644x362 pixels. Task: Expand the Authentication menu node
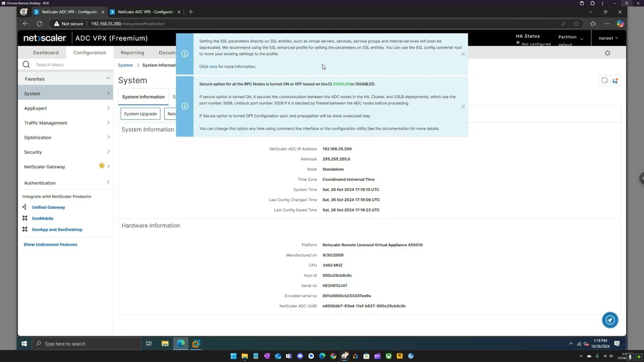[108, 183]
